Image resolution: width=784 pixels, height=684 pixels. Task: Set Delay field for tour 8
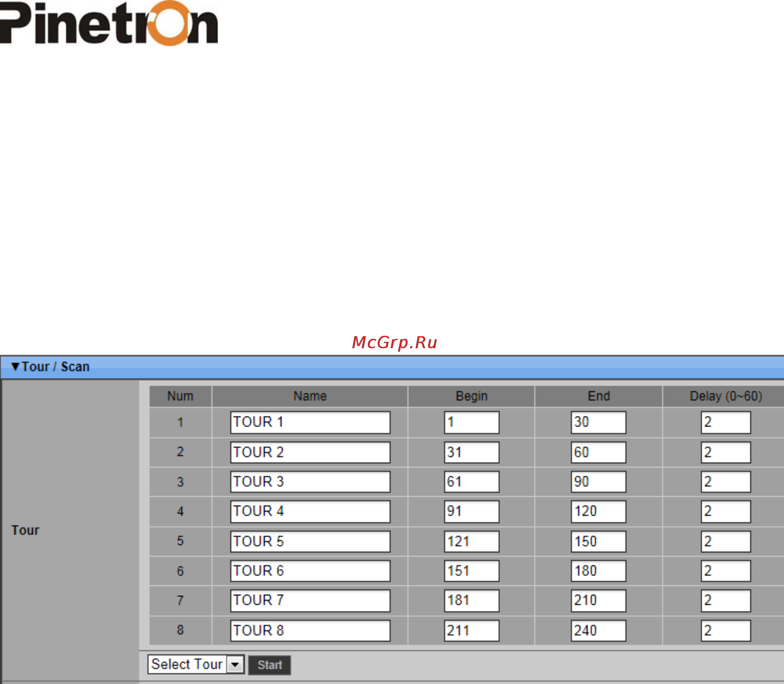tap(726, 631)
